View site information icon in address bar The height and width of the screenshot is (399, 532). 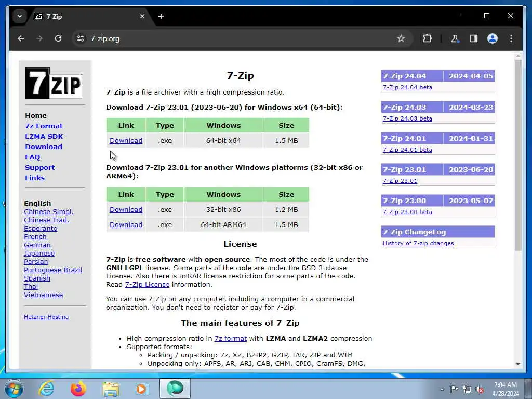[81, 38]
